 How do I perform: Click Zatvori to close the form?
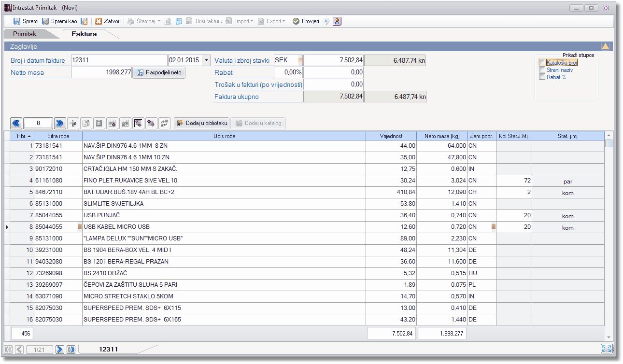tap(108, 21)
